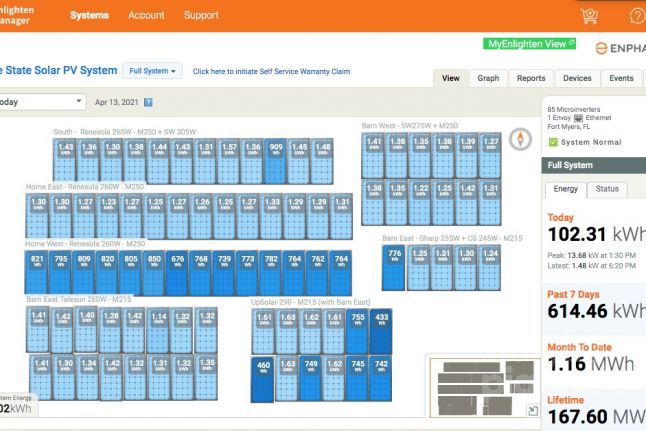Collapse the array minimap with the arrow icon

pyautogui.click(x=531, y=410)
